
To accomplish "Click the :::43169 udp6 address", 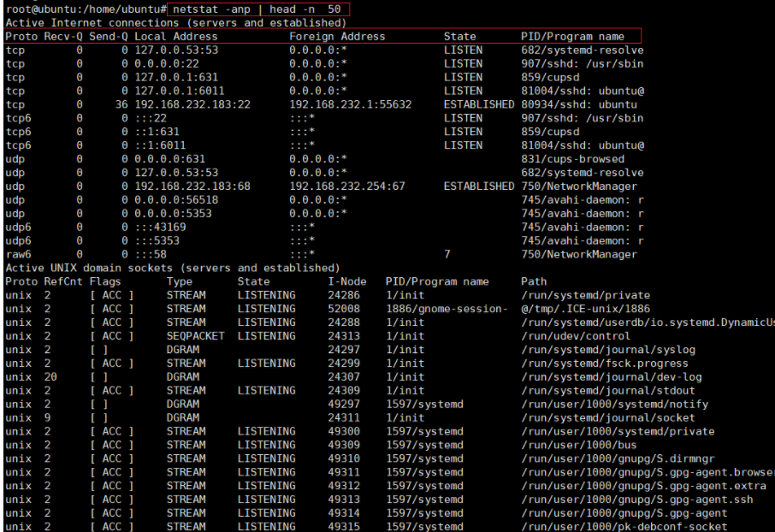I will [160, 227].
